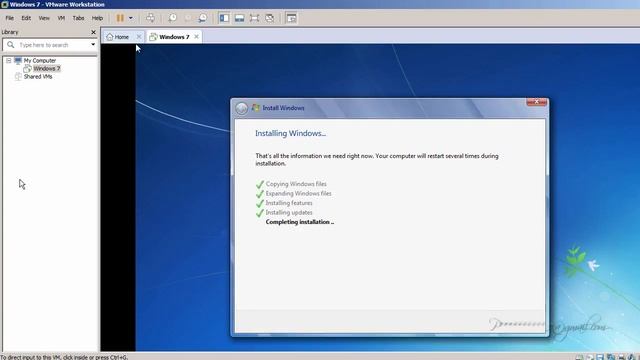Image resolution: width=640 pixels, height=360 pixels.
Task: Expand the power options dropdown arrow
Action: (x=131, y=18)
